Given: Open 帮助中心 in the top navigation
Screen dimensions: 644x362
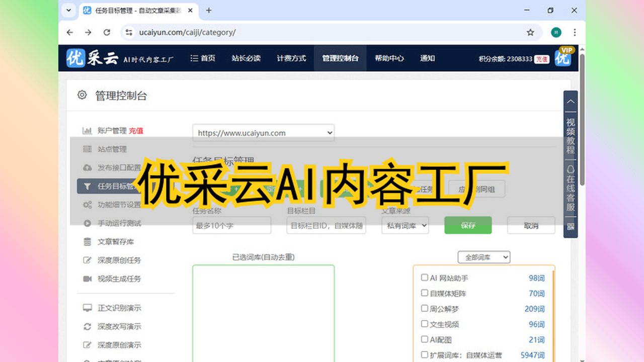Looking at the screenshot, I should pos(389,58).
